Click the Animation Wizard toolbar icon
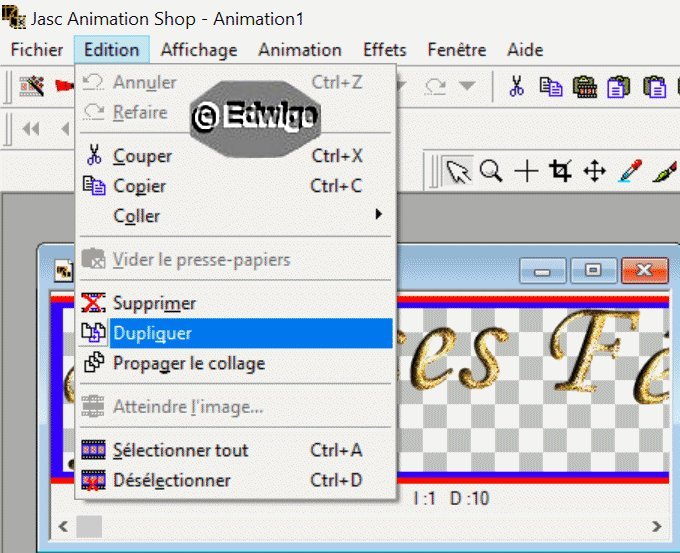Viewport: 680px width, 553px height. [32, 86]
